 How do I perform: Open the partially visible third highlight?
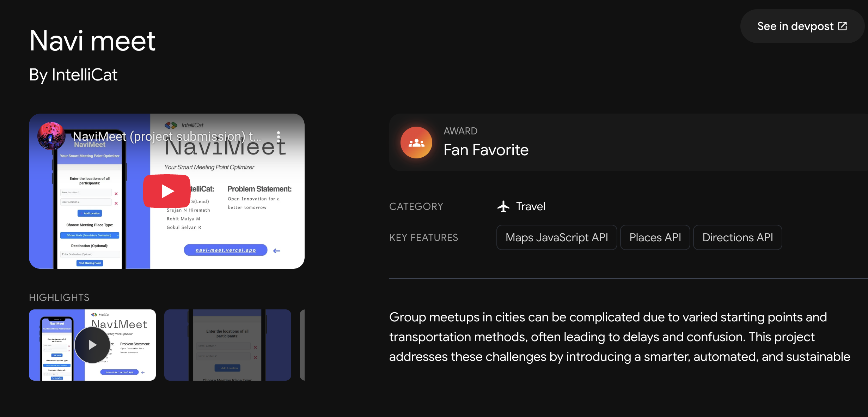302,345
